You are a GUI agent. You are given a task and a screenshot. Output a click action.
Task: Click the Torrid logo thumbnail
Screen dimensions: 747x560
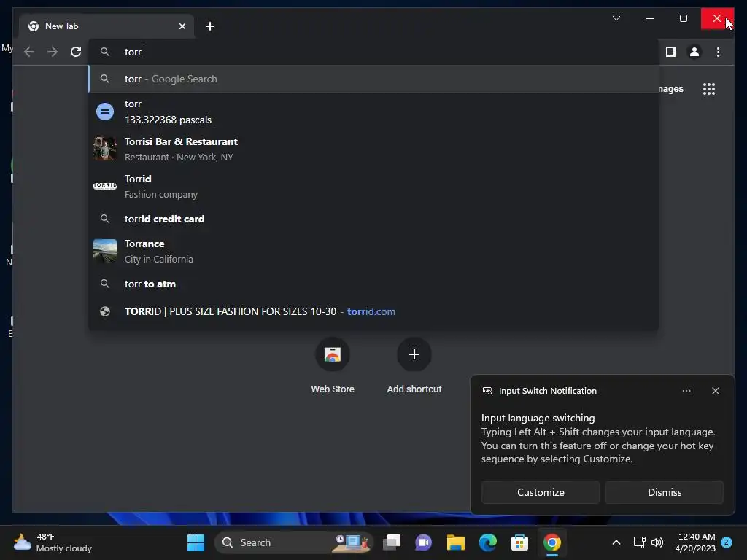pos(105,186)
